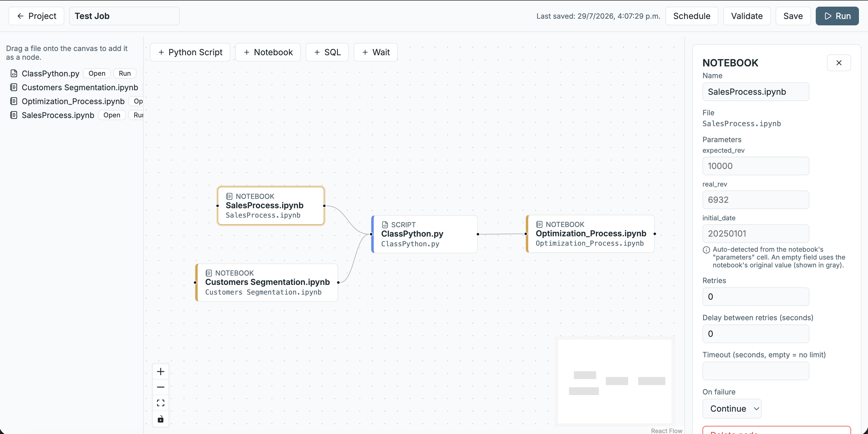Select the ClassPython.py script node
The height and width of the screenshot is (434, 868).
click(425, 234)
